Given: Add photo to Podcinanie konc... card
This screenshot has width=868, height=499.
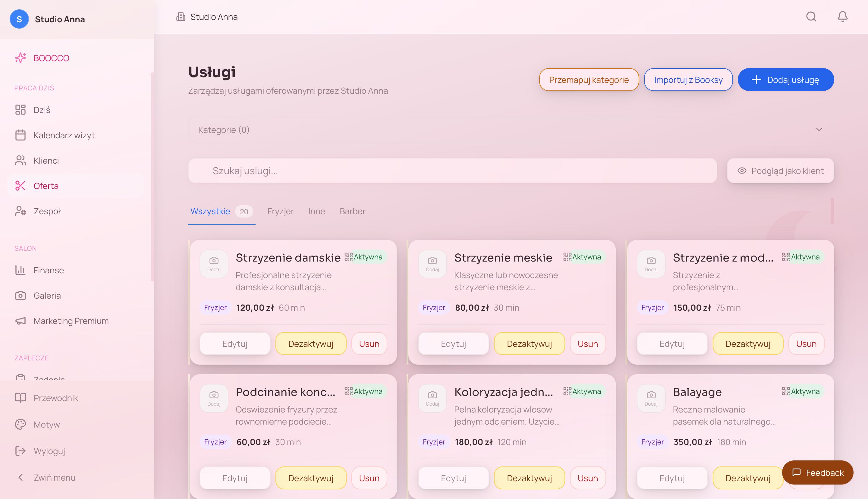Looking at the screenshot, I should 214,398.
